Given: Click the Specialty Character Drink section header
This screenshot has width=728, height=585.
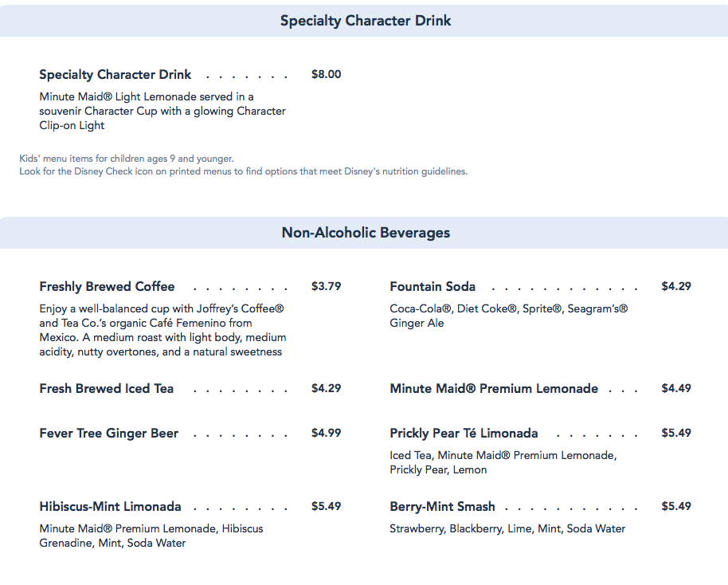Looking at the screenshot, I should click(x=365, y=21).
